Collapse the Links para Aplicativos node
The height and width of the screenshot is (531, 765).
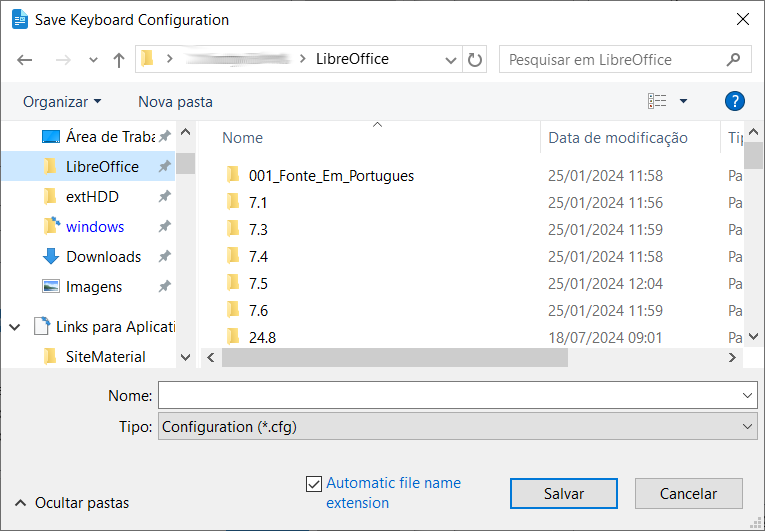tap(15, 327)
